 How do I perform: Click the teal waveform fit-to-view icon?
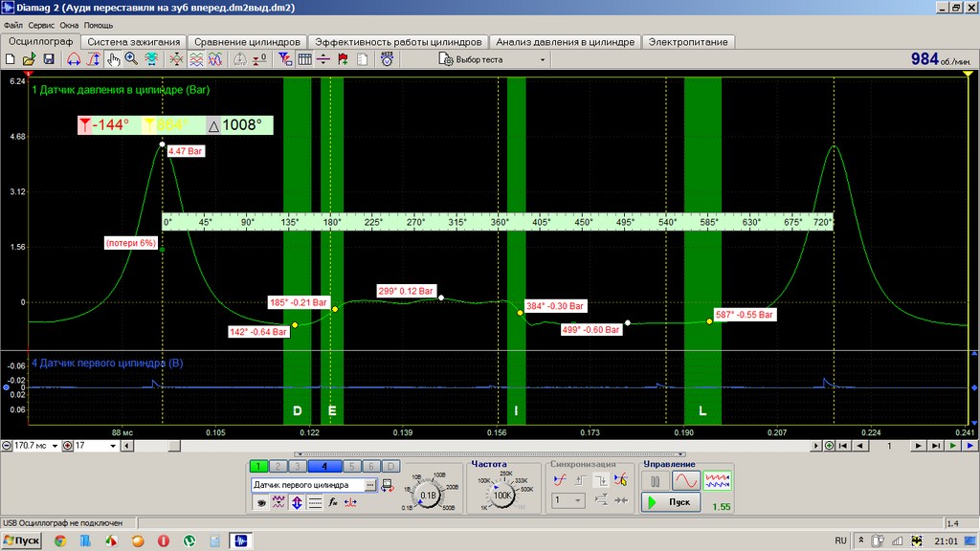[151, 59]
